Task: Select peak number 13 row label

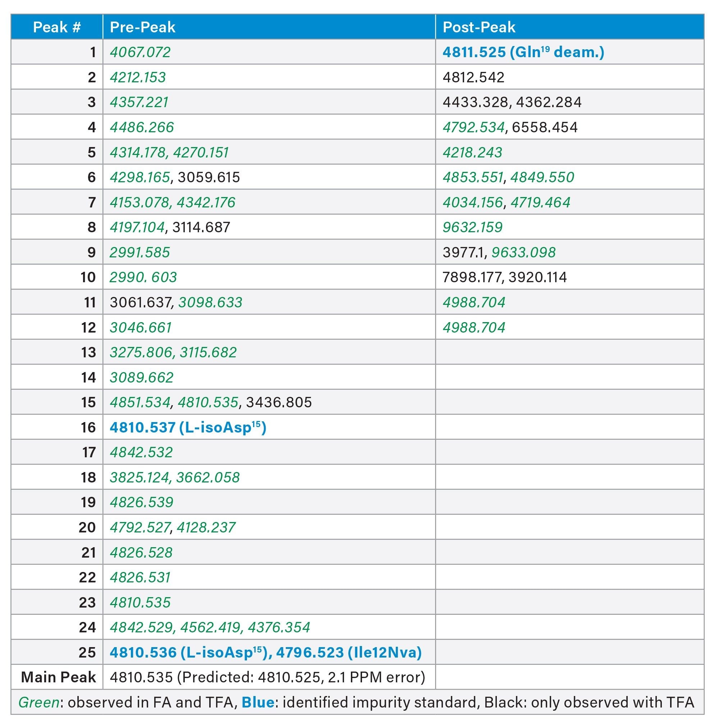Action: pyautogui.click(x=88, y=352)
